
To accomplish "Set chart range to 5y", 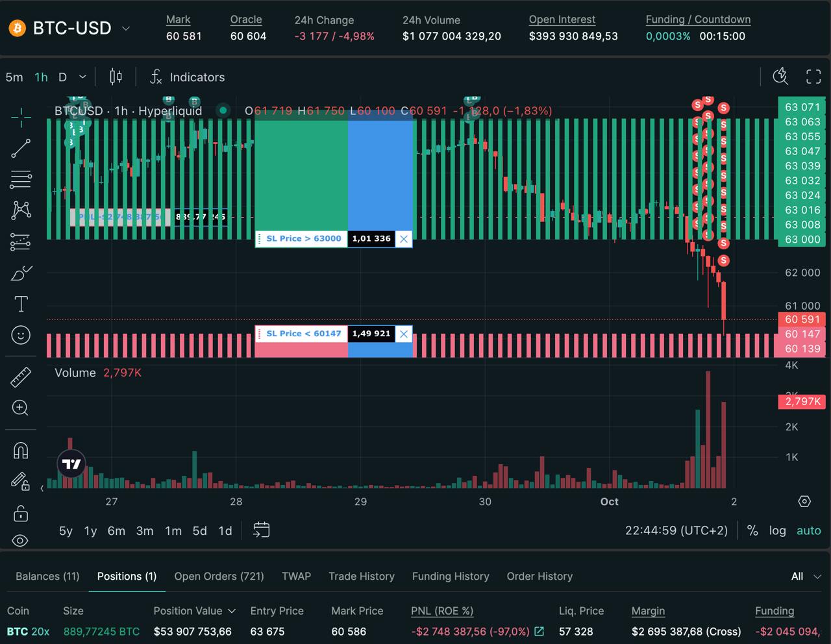I will pos(66,531).
